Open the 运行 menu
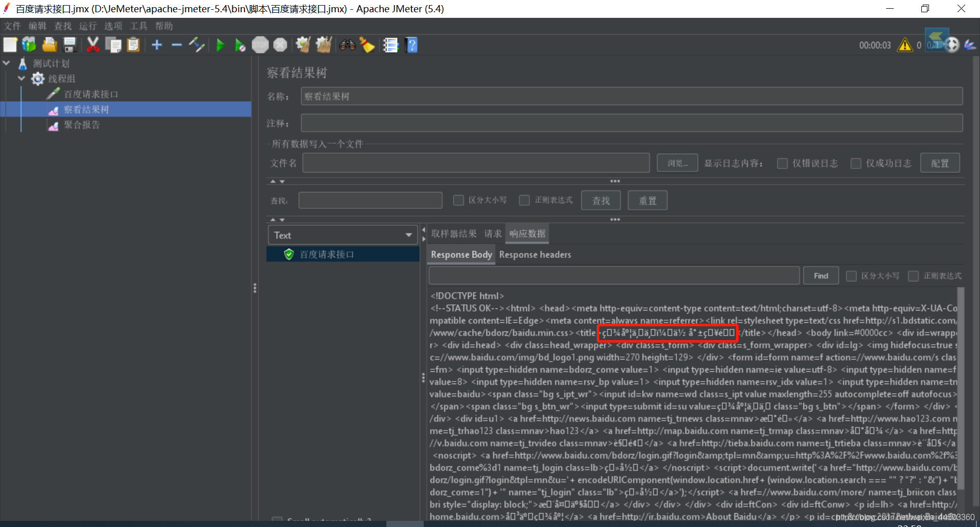Viewport: 980px width, 527px height. tap(88, 26)
